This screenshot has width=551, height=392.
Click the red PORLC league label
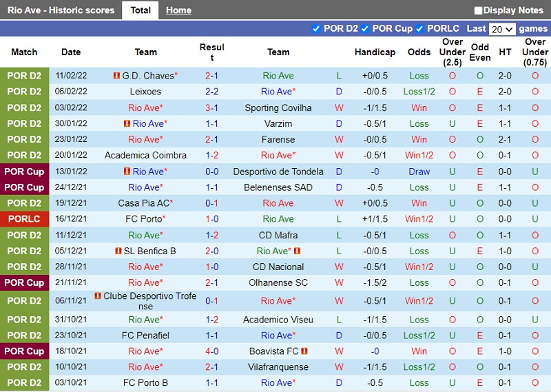[x=25, y=219]
